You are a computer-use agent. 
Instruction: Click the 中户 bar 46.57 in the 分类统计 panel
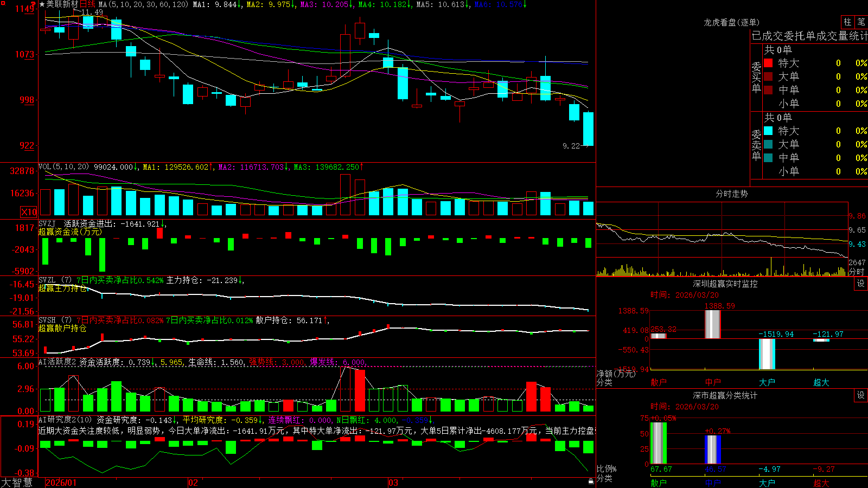[x=713, y=450]
